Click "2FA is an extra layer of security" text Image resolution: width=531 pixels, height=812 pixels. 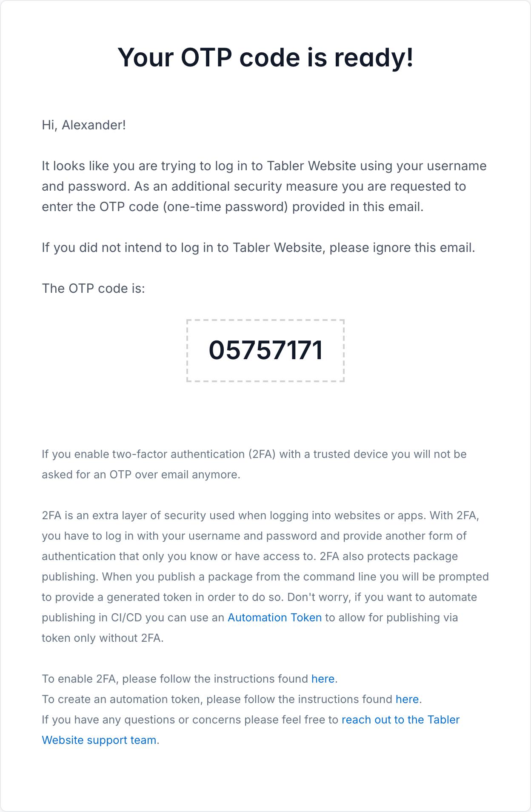[x=138, y=515]
